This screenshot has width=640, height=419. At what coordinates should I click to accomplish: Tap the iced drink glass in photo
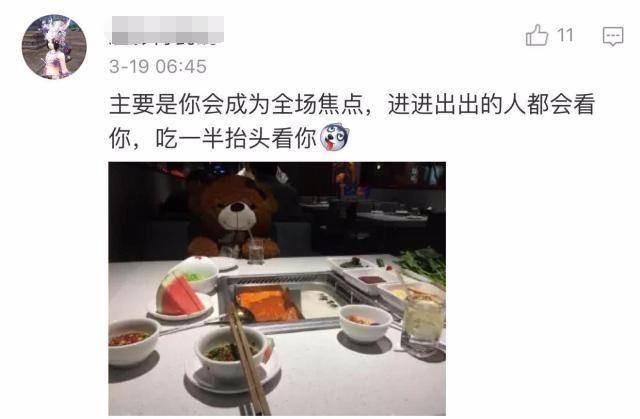422,324
